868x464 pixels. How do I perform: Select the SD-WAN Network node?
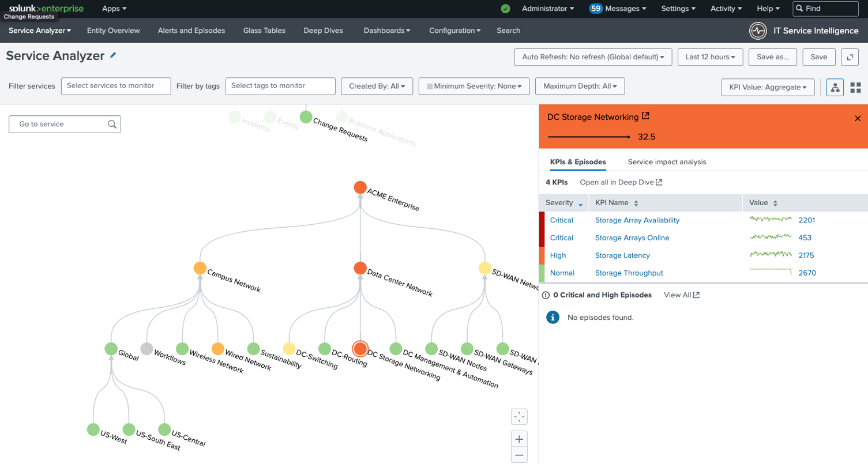click(485, 268)
